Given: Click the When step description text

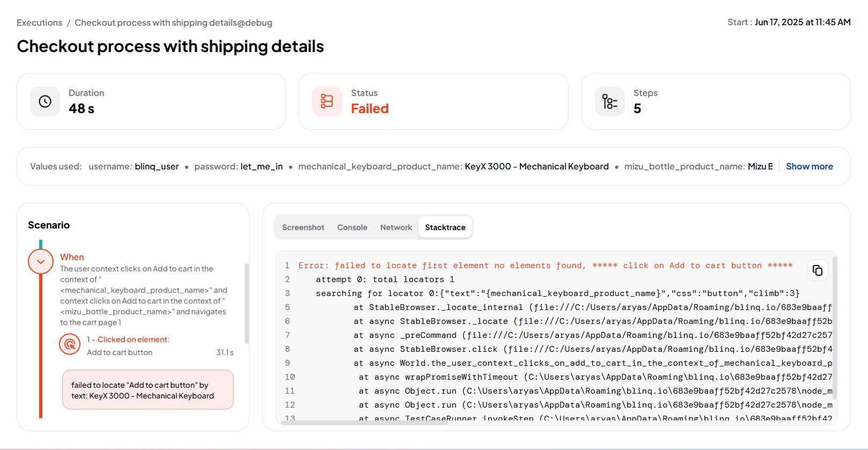Looking at the screenshot, I should point(143,296).
